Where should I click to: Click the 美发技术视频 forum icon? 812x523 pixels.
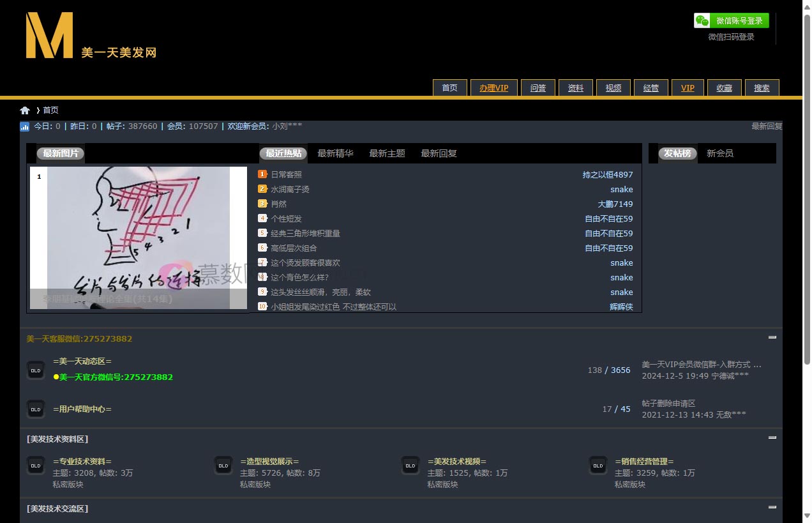click(x=410, y=466)
